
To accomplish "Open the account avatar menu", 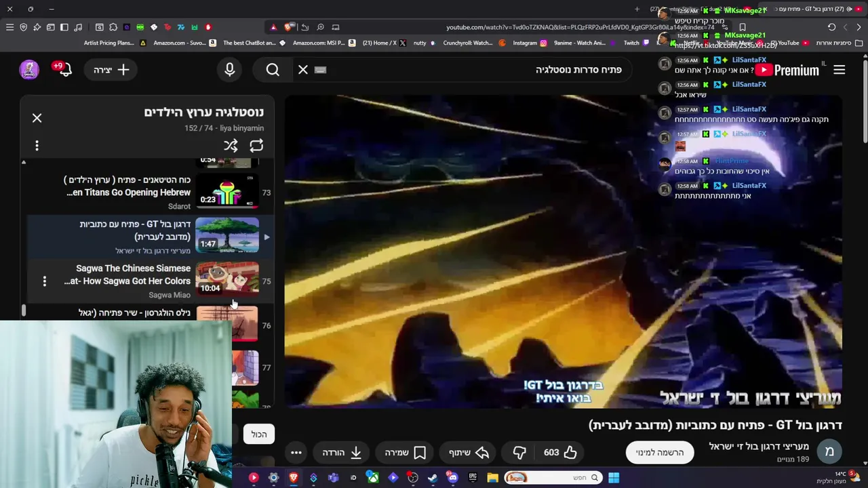I will 29,69.
